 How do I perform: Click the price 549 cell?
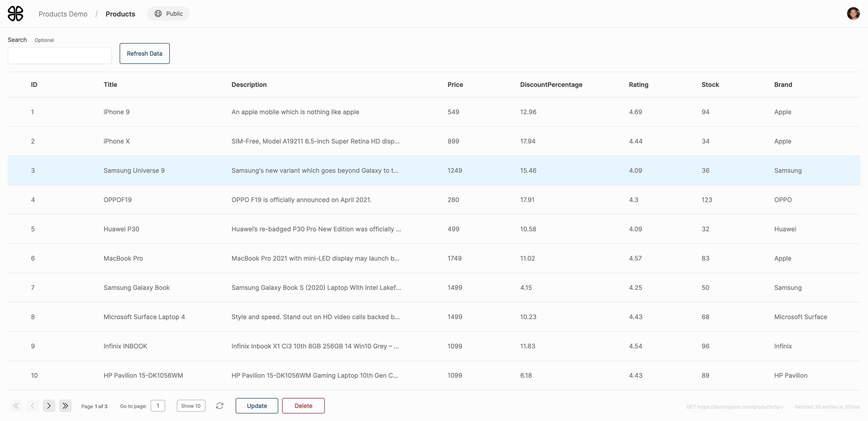coord(453,112)
